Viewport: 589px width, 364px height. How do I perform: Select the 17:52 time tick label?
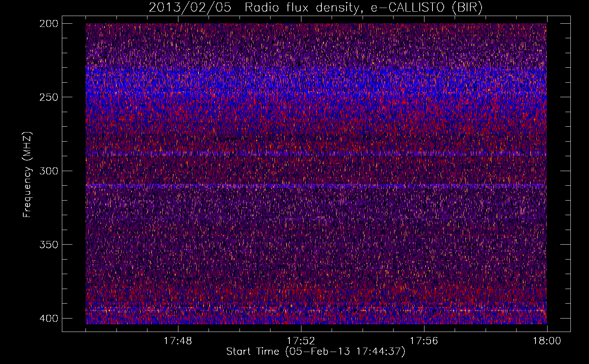[301, 341]
